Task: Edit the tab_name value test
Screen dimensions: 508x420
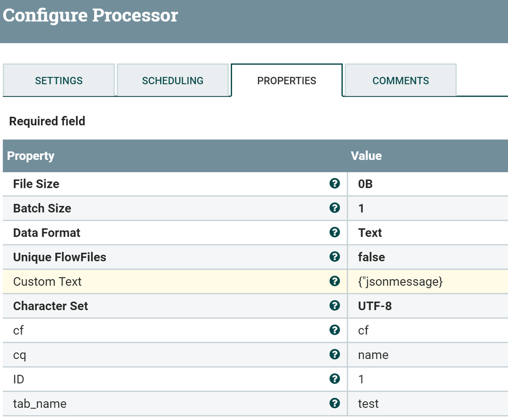Action: click(x=369, y=404)
